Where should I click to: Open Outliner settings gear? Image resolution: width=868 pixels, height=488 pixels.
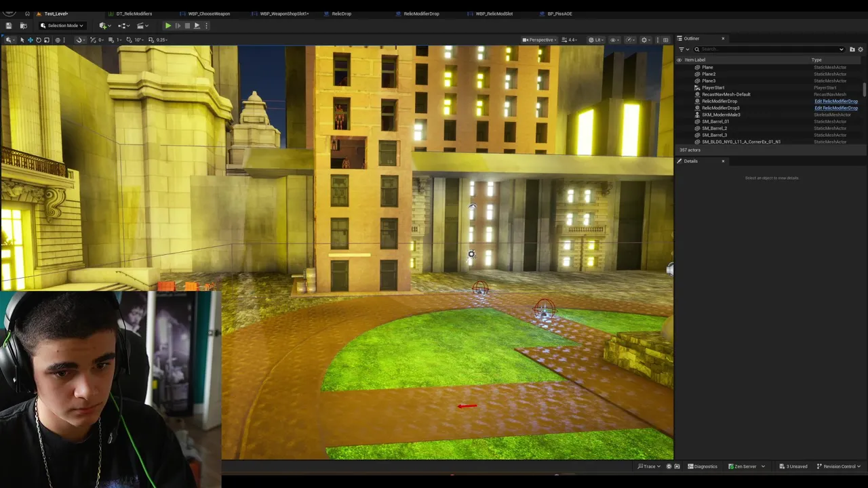point(861,49)
